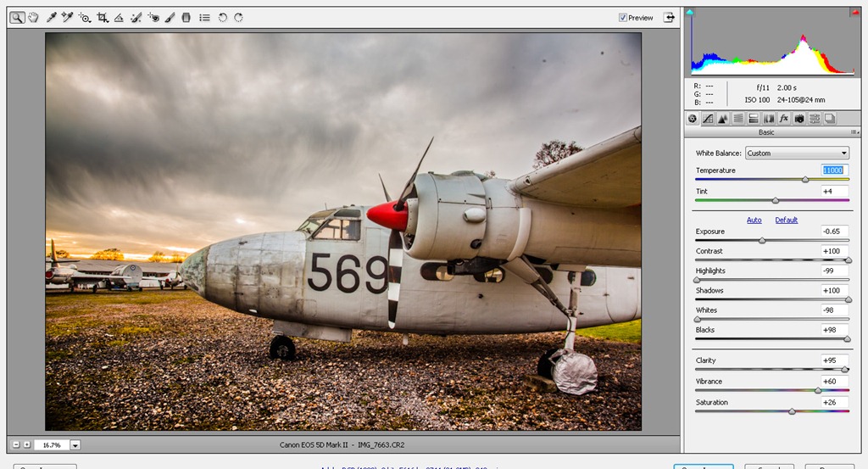Open the Detail panel tab
868x469 pixels.
723,119
